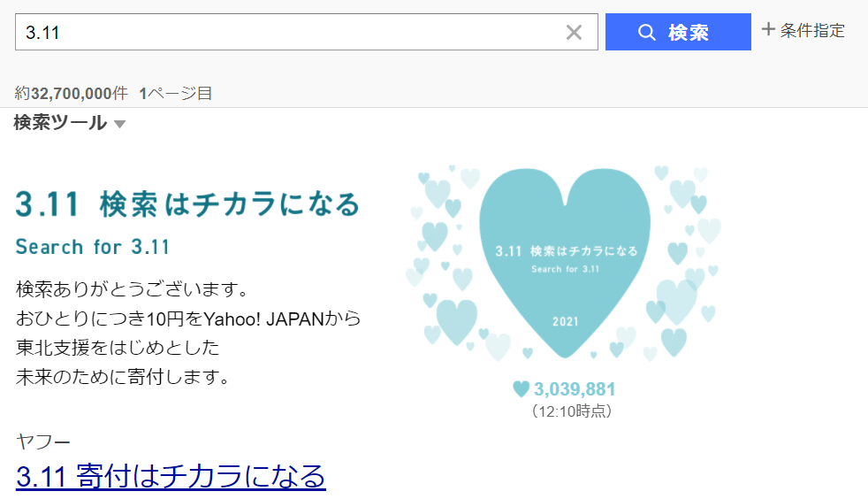868x499 pixels.
Task: Click the 検索ありがとうございます。 line
Action: click(x=132, y=288)
